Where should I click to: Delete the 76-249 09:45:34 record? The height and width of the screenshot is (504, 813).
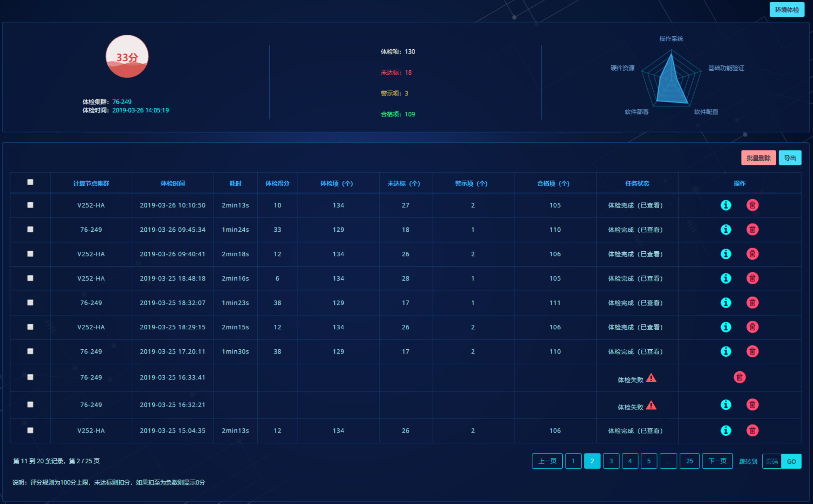[752, 230]
